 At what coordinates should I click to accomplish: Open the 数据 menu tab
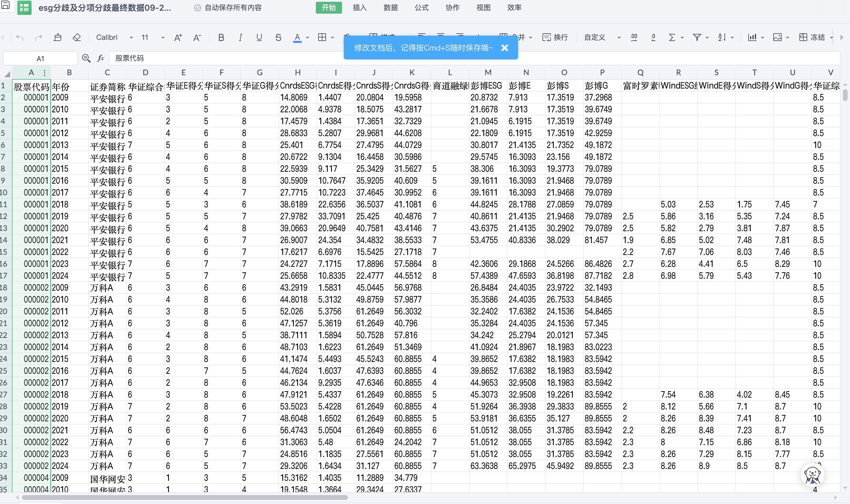(x=391, y=7)
